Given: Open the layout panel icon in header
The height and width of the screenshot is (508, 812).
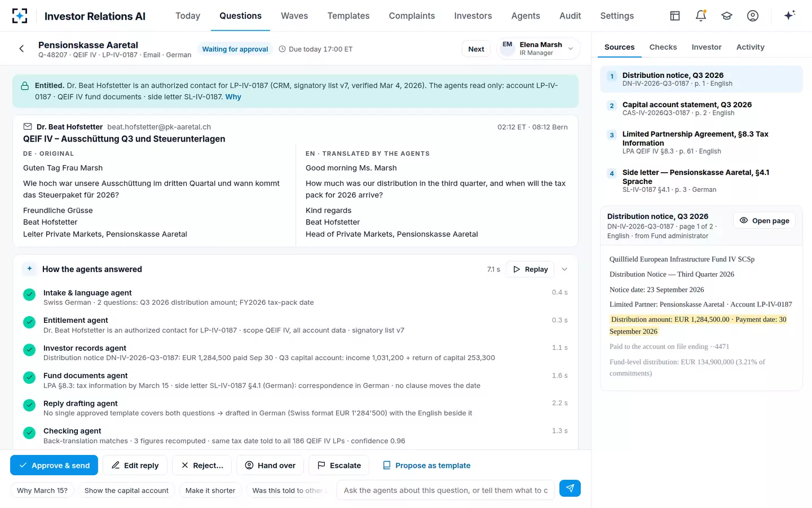Looking at the screenshot, I should click(675, 16).
